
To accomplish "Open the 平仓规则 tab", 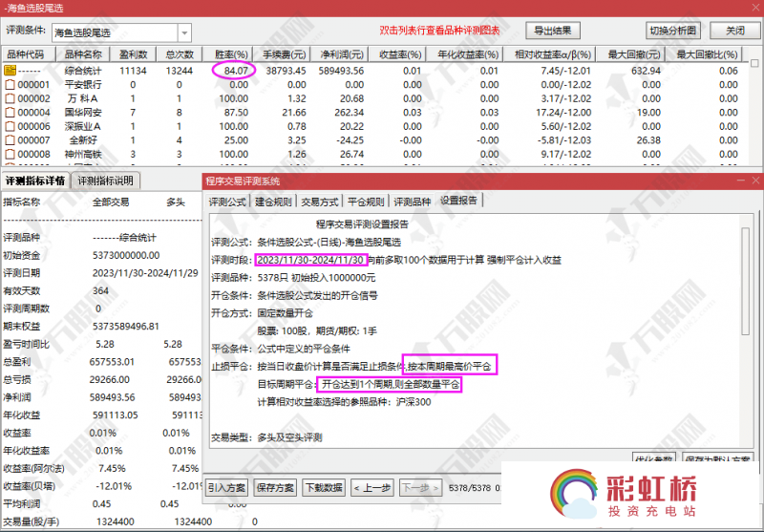I will (x=366, y=202).
